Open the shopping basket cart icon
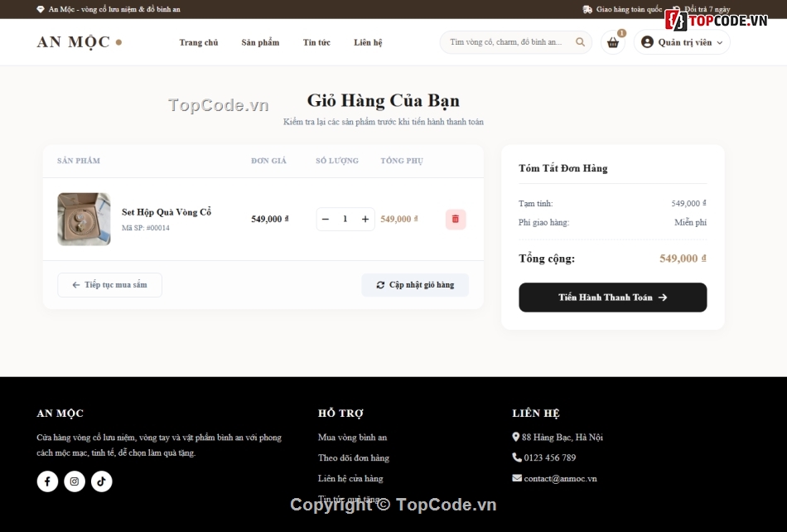The image size is (787, 532). click(x=613, y=42)
